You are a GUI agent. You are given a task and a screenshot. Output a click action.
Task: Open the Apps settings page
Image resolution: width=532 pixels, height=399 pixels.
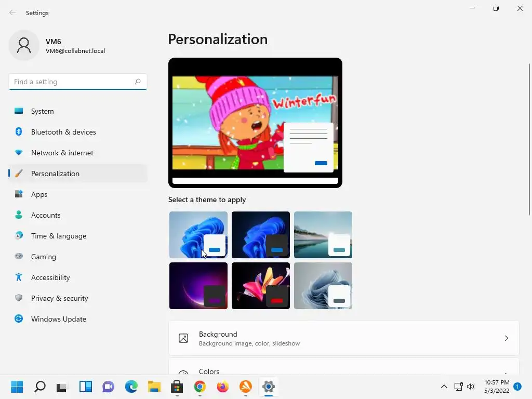pos(78,194)
